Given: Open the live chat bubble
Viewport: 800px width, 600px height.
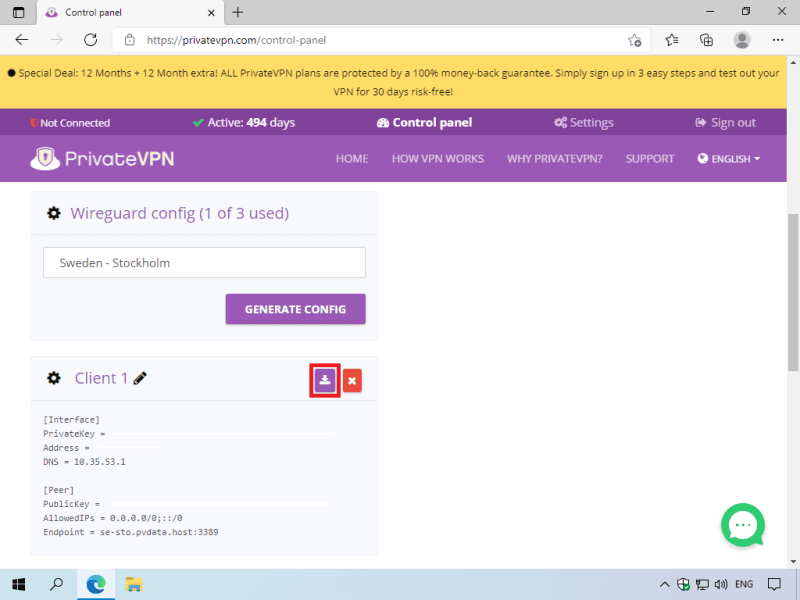Looking at the screenshot, I should (742, 525).
